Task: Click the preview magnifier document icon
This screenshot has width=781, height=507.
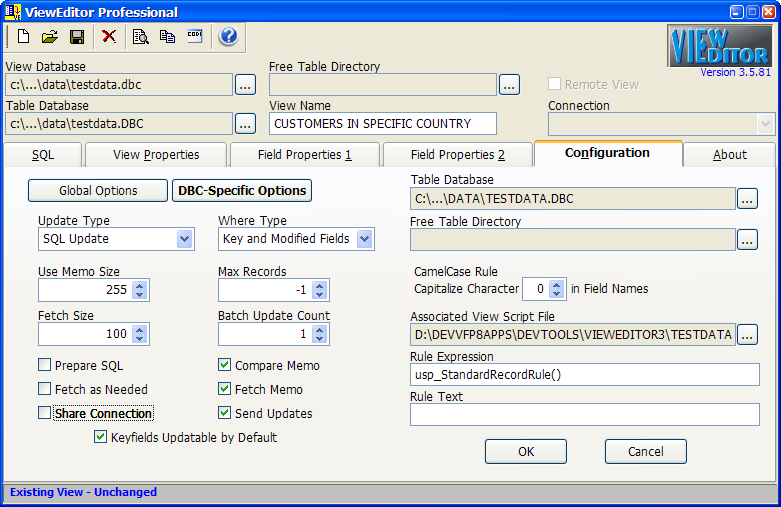Action: pyautogui.click(x=141, y=37)
